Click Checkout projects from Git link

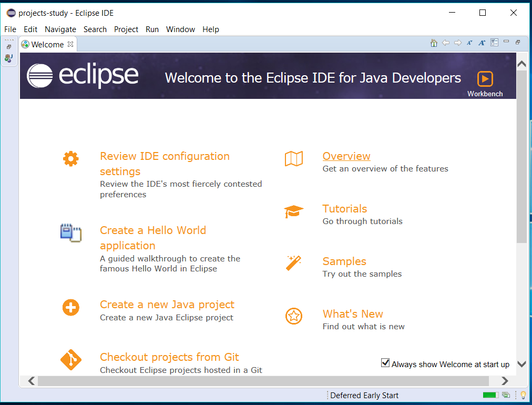tap(169, 357)
